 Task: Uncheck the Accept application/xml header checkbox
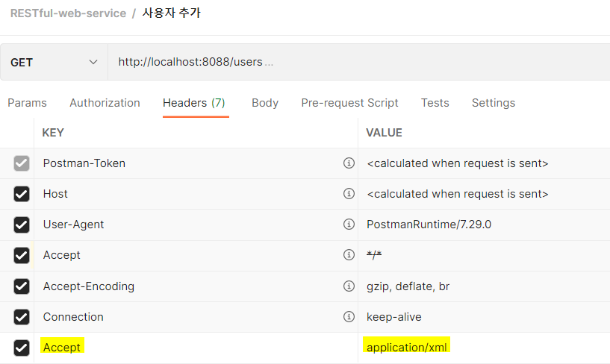22,348
